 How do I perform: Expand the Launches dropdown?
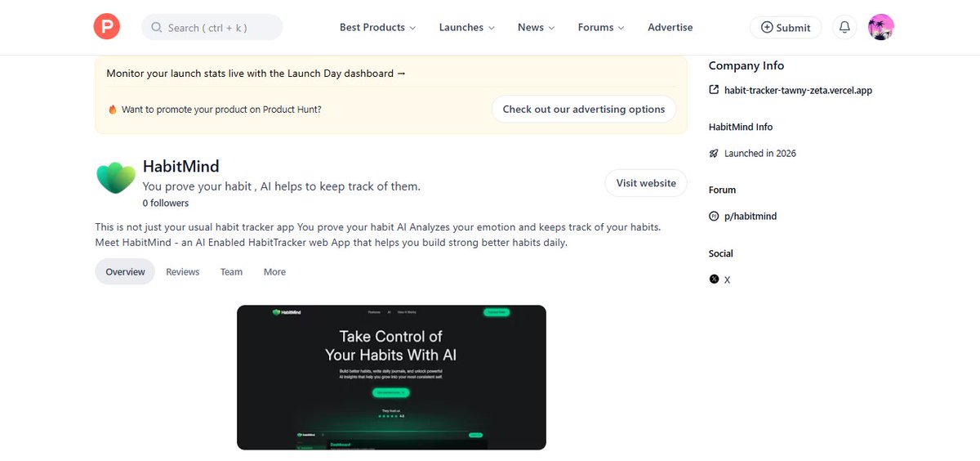click(x=467, y=27)
